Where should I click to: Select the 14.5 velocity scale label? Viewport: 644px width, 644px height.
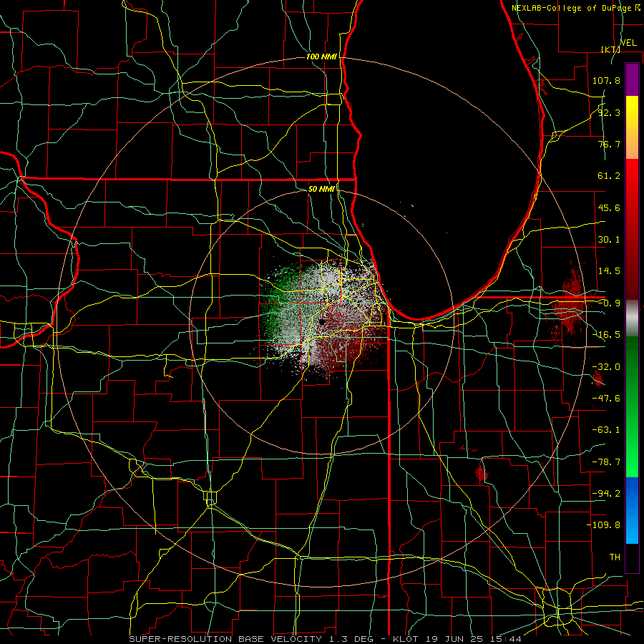(x=609, y=271)
